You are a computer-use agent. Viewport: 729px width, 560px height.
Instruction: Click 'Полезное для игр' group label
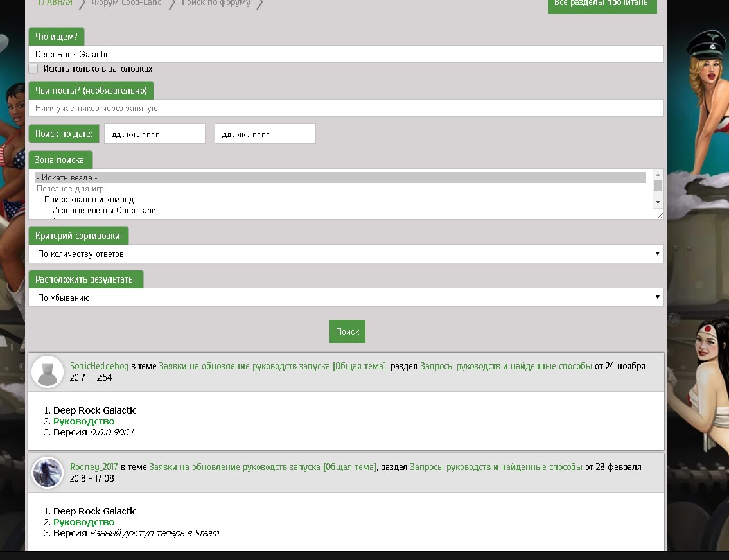[x=70, y=189]
